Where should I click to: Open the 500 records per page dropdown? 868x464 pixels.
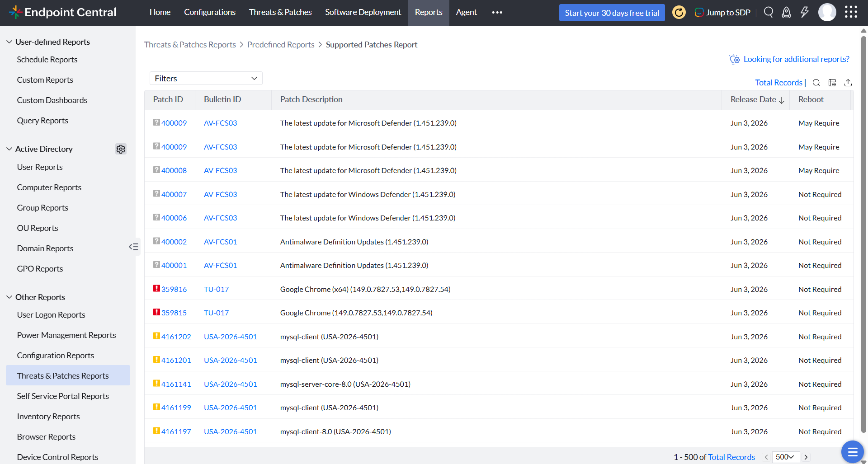pyautogui.click(x=786, y=457)
